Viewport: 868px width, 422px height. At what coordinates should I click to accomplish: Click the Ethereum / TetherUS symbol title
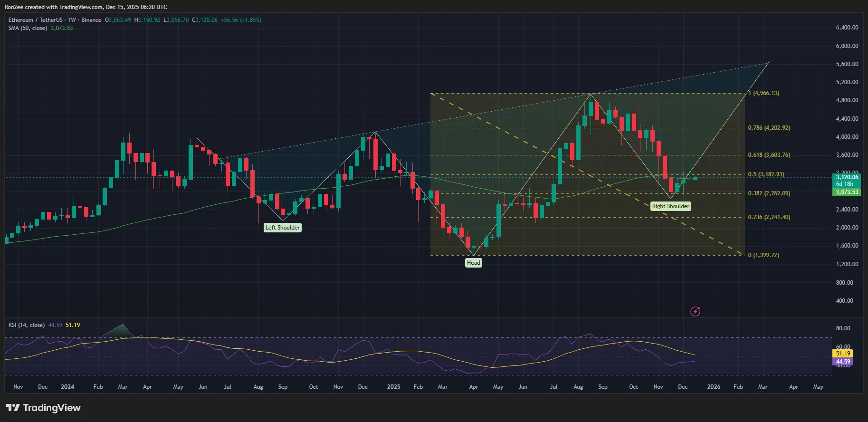click(x=35, y=20)
